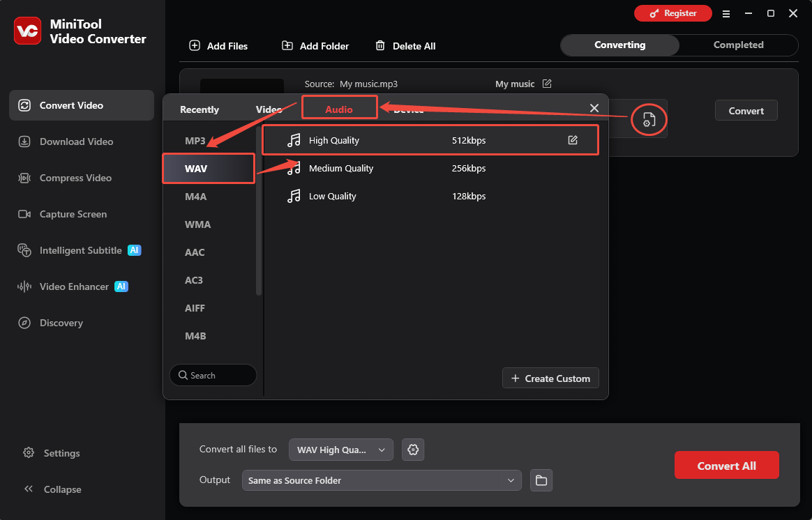
Task: Click the Video Enhancer waveform icon
Action: pos(24,286)
